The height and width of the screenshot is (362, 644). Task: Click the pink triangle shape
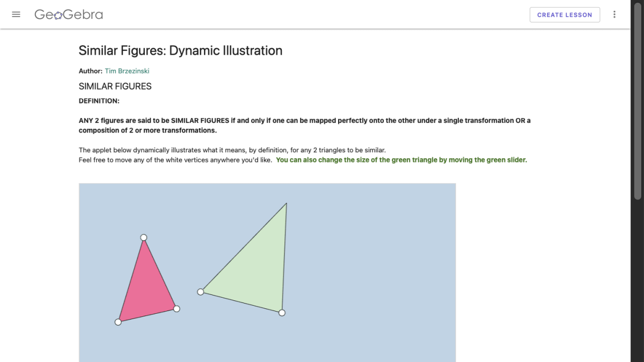(146, 290)
